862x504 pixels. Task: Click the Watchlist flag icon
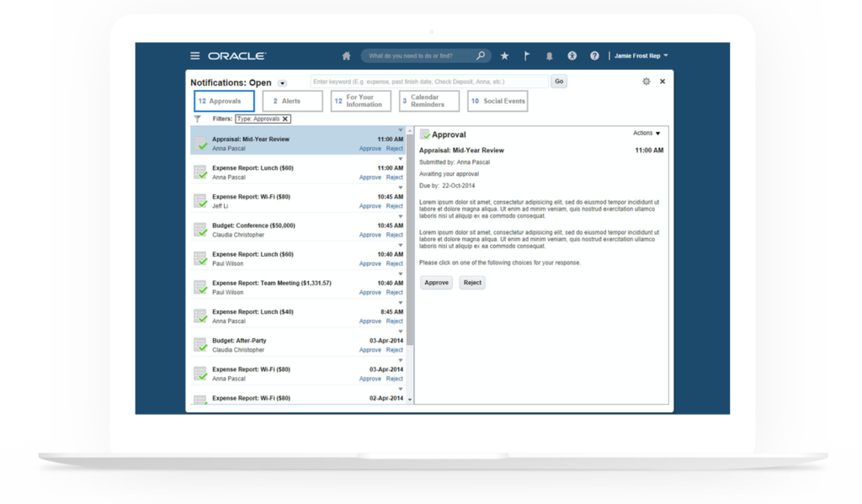(x=527, y=56)
